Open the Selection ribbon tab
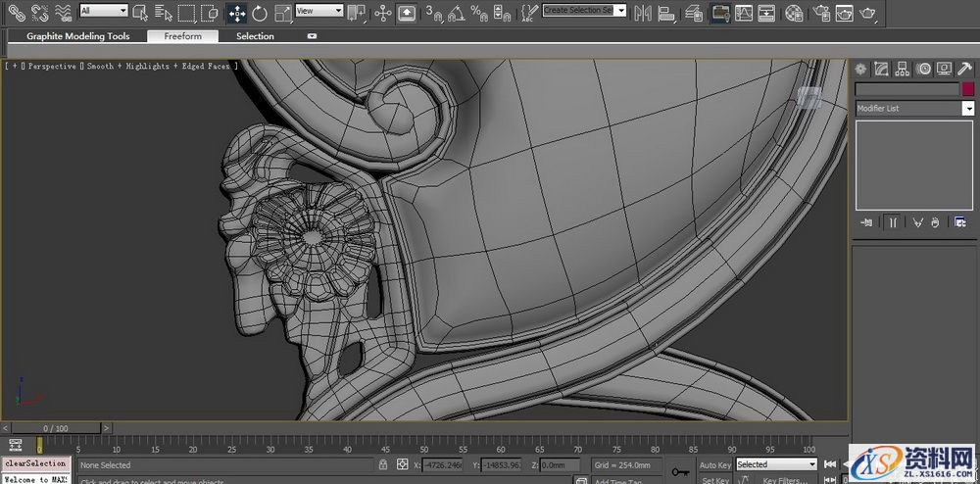The image size is (980, 484). 255,36
